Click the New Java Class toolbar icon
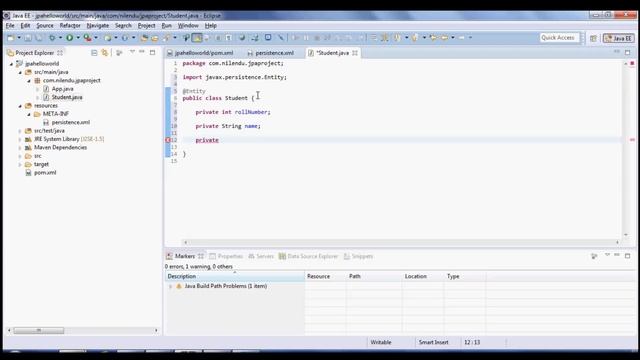Viewport: 640px width, 360px height. (124, 38)
